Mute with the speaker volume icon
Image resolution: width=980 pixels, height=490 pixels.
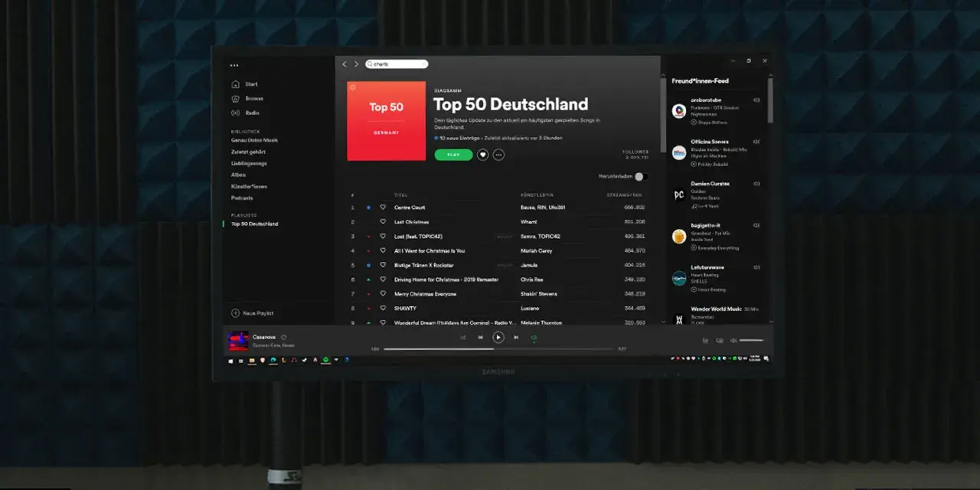click(733, 340)
